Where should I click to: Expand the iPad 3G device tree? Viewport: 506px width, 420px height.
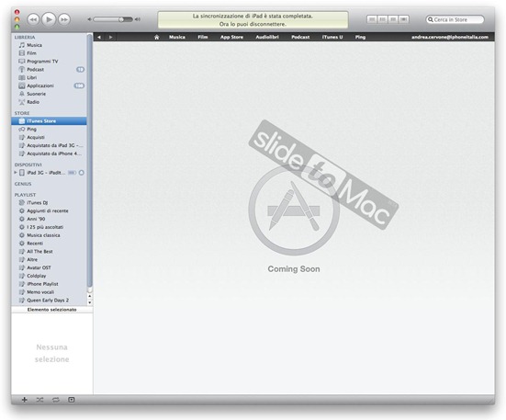16,173
